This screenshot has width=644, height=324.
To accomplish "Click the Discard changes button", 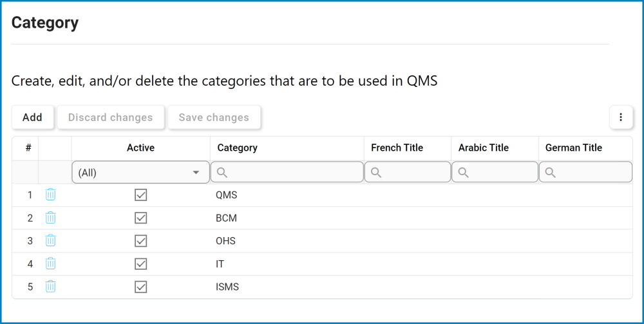I will tap(110, 117).
